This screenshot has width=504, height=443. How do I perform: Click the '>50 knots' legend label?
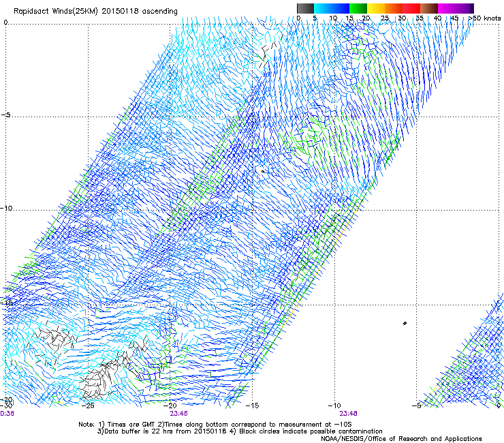click(x=484, y=18)
